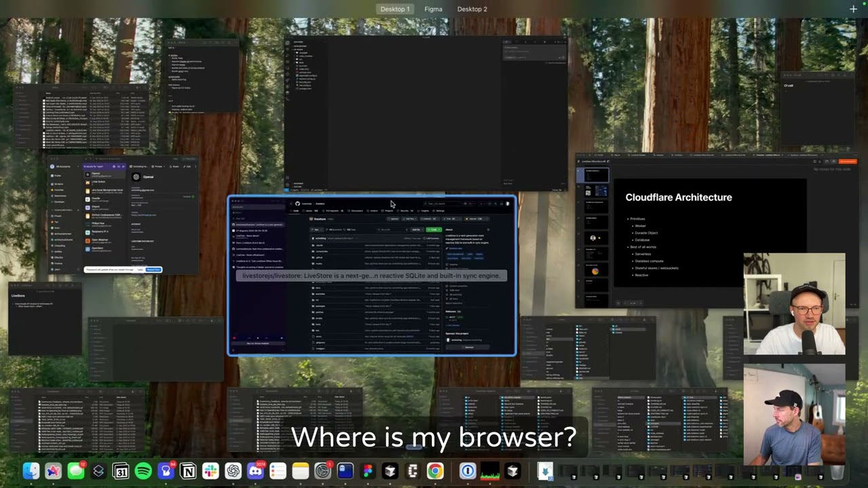Select the highlighted livestore GitHub browser window

pyautogui.click(x=372, y=276)
